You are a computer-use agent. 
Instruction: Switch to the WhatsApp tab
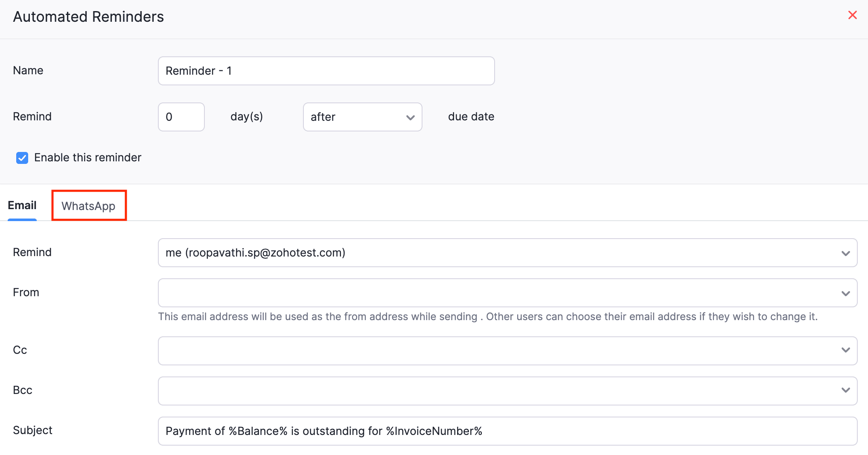(x=89, y=206)
